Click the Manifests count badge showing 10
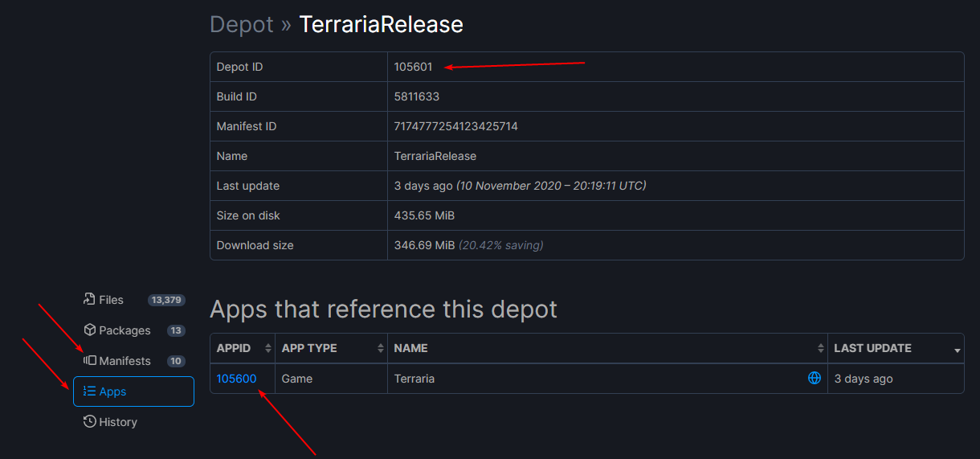980x459 pixels. [176, 361]
